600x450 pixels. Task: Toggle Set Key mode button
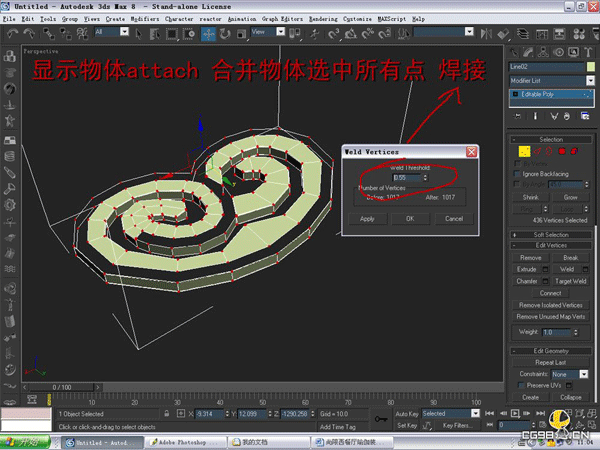[x=407, y=425]
